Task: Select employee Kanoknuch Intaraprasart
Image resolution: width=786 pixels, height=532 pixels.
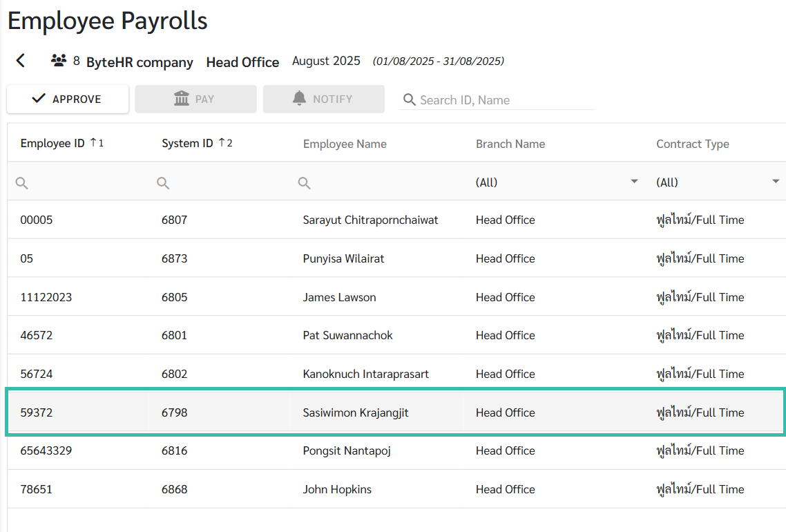Action: (366, 374)
